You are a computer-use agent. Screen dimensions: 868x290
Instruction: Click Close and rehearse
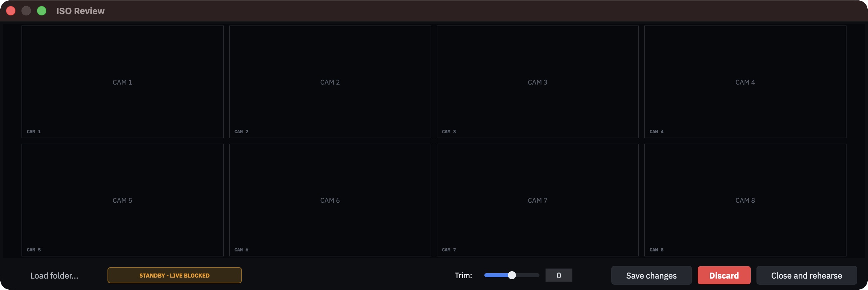(x=806, y=276)
